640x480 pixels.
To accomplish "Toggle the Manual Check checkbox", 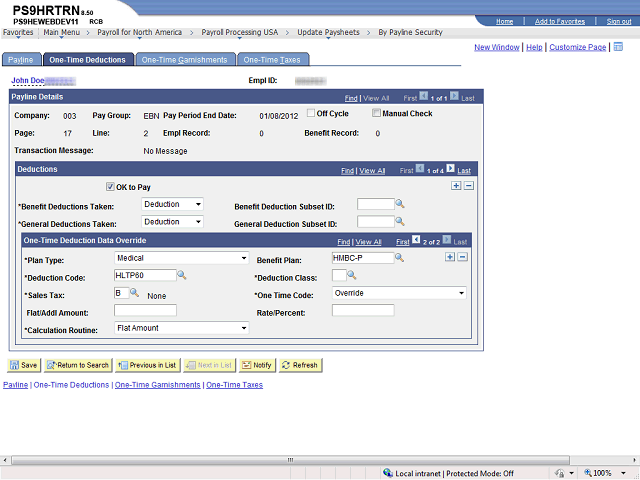I will click(376, 113).
